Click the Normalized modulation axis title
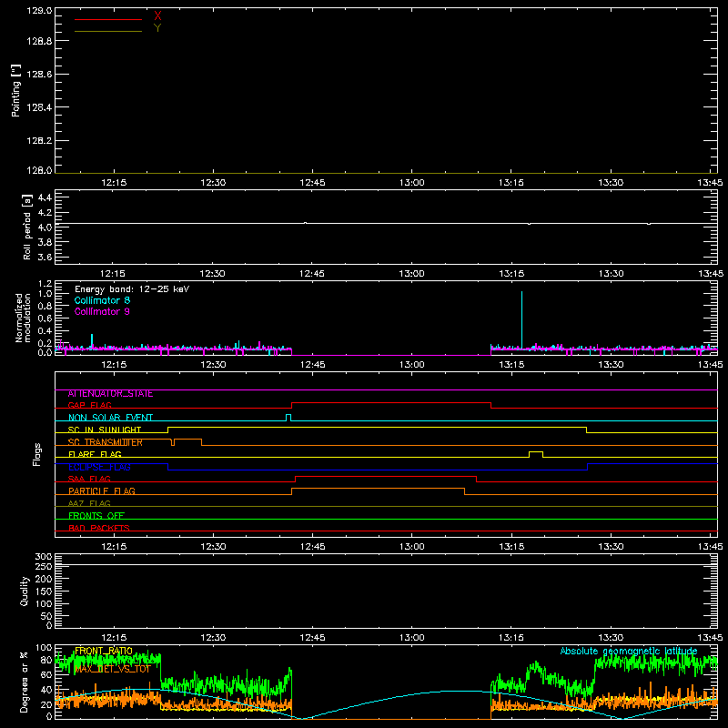Screen dimensions: 728x728 (x=24, y=318)
